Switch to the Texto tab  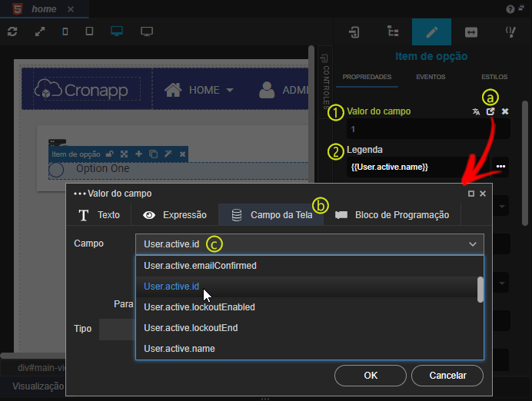(x=98, y=215)
